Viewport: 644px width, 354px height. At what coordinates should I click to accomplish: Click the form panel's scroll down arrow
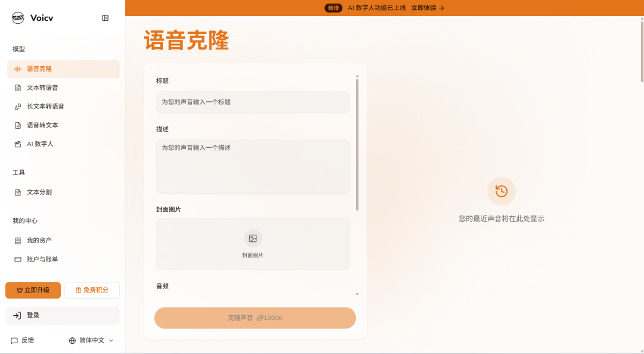pyautogui.click(x=357, y=294)
